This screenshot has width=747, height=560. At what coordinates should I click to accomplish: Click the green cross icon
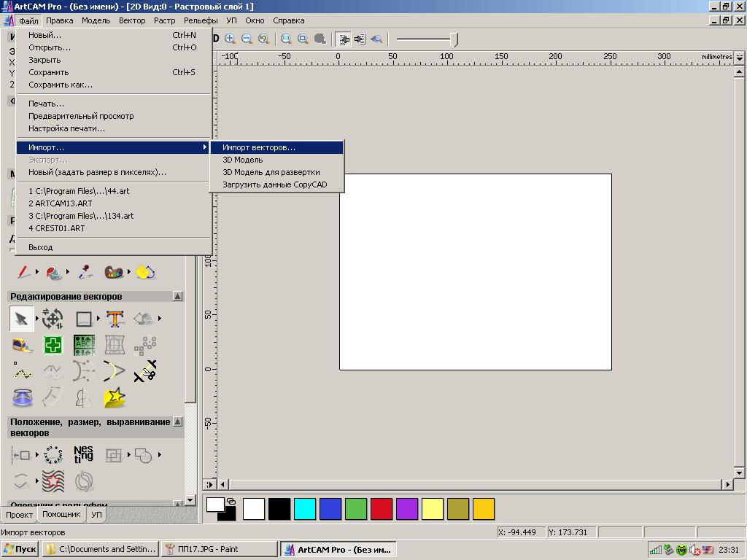point(53,345)
